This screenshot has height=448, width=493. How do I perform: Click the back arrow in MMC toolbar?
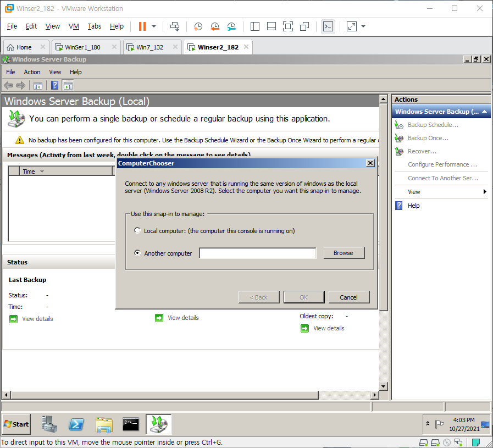coord(8,85)
